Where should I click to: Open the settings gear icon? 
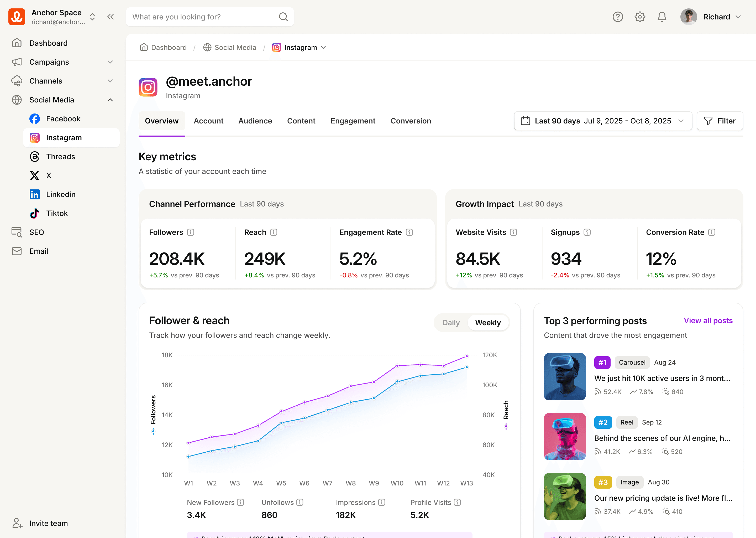639,17
